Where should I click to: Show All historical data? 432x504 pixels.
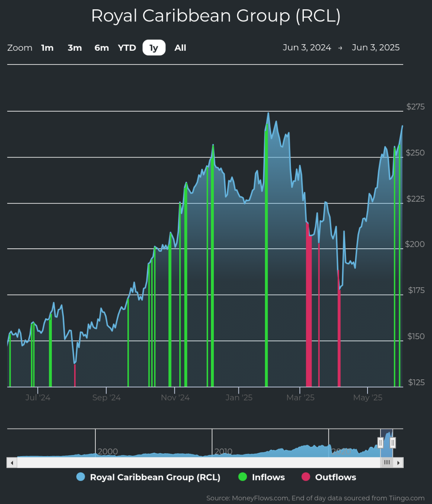click(181, 48)
